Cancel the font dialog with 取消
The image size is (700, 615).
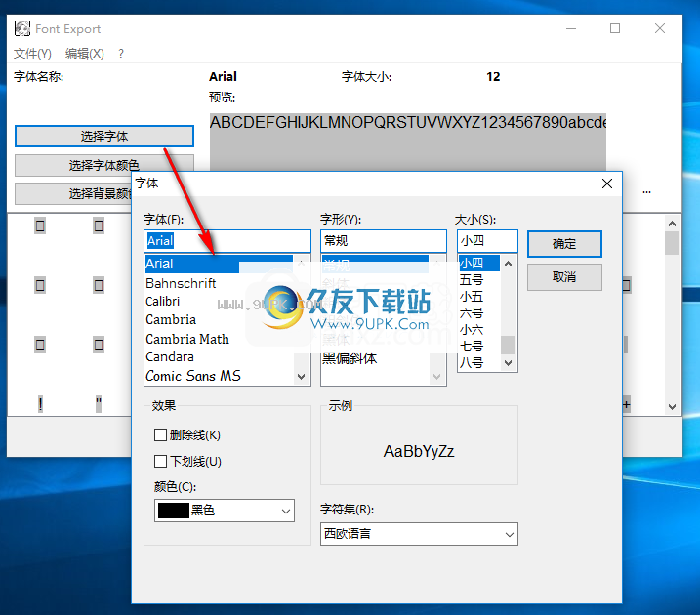[x=564, y=277]
